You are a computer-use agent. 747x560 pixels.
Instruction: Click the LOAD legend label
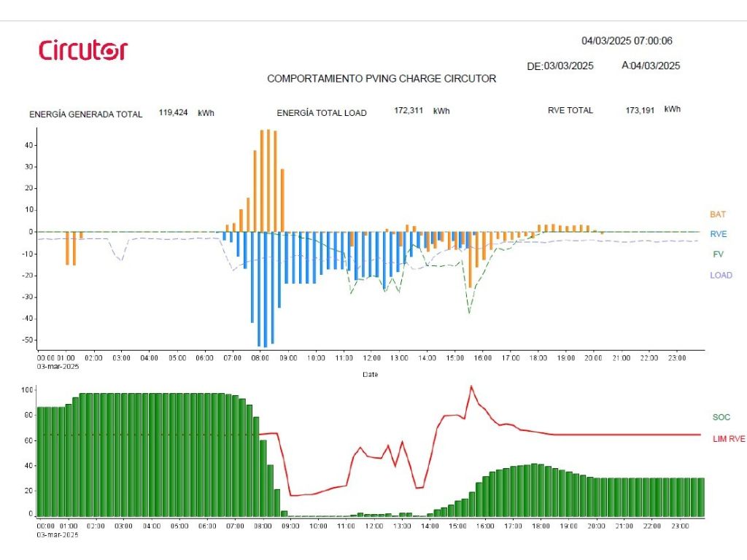(721, 275)
